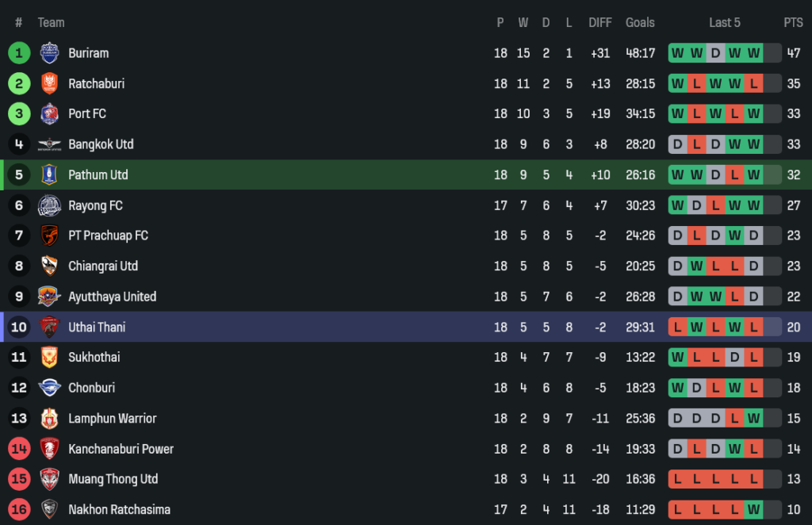Click the rank 1 green position badge
Viewport: 812px width, 525px height.
pyautogui.click(x=19, y=53)
